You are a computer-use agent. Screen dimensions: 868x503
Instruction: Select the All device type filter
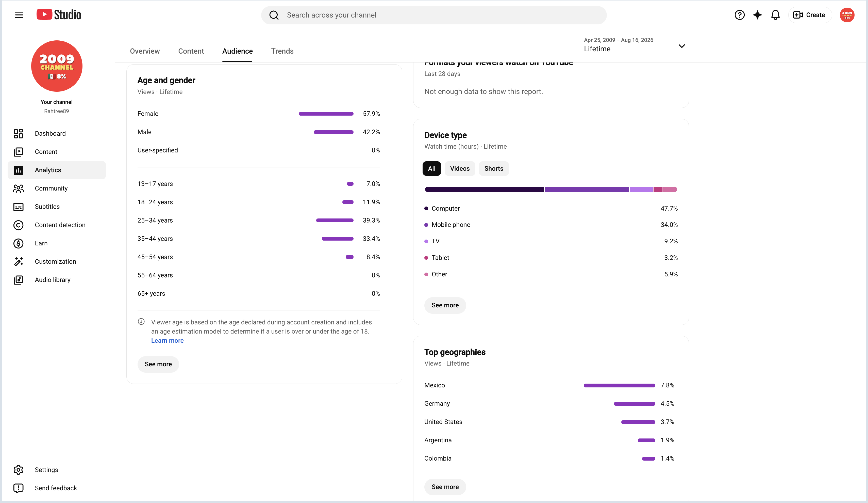431,169
